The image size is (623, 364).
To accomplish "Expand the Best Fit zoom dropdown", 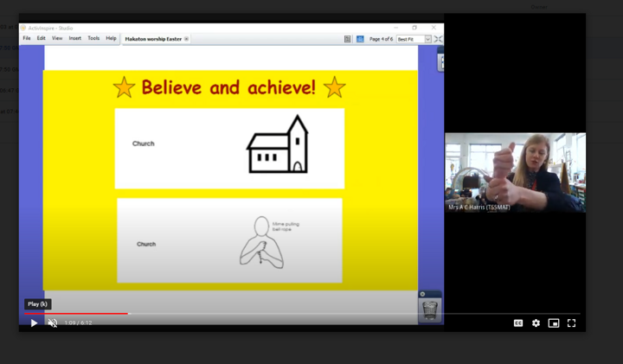I will coord(427,39).
